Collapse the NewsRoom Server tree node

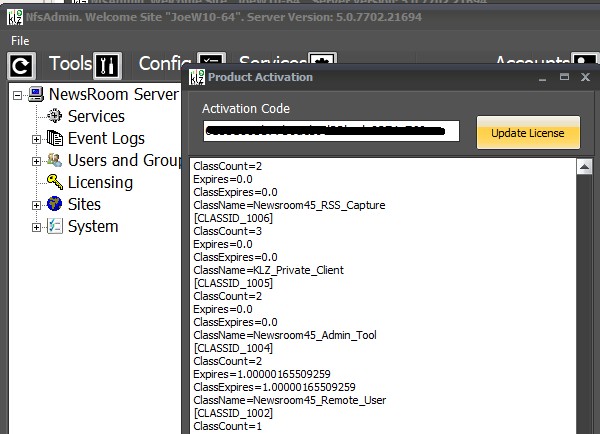(x=17, y=95)
